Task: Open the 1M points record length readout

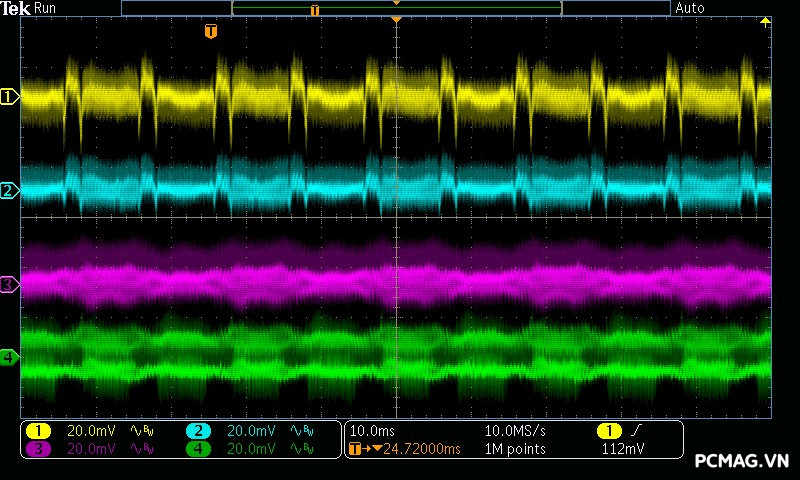Action: (515, 449)
